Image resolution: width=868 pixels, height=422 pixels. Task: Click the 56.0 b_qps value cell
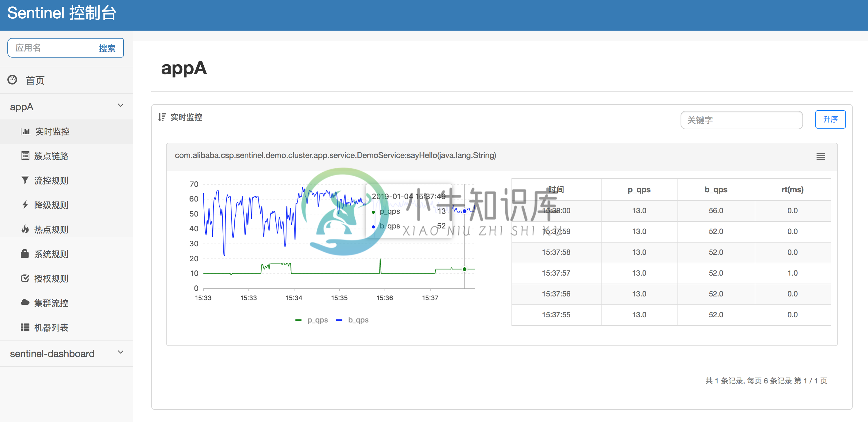[716, 210]
